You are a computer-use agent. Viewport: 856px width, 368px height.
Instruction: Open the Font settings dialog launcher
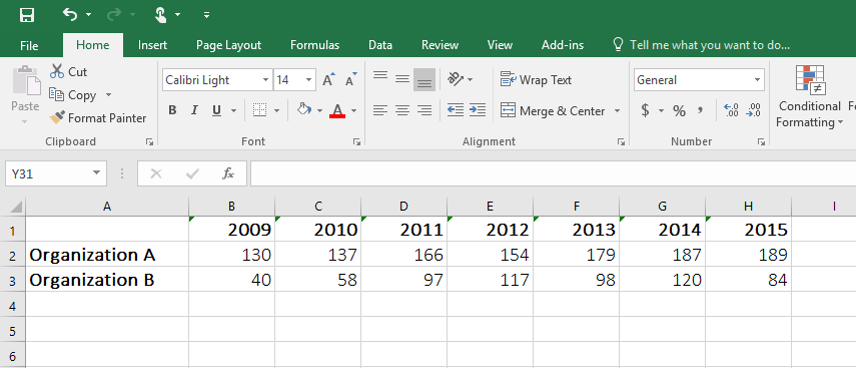coord(356,142)
